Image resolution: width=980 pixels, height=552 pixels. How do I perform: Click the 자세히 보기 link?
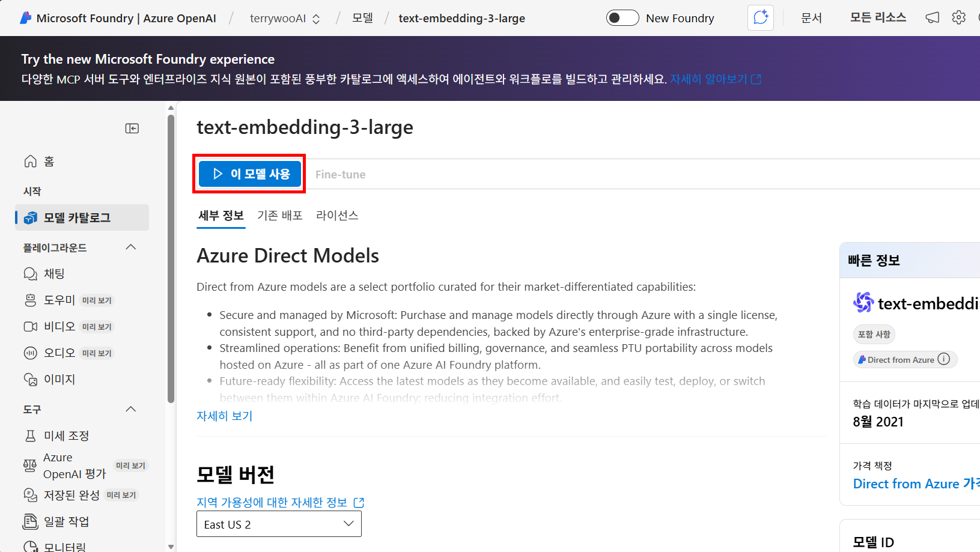tap(225, 416)
